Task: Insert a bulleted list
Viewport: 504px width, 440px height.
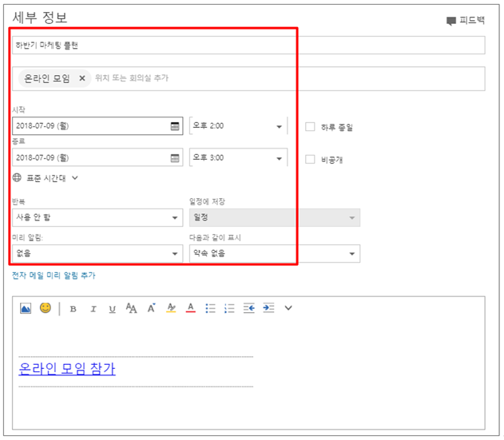Action: [x=211, y=308]
